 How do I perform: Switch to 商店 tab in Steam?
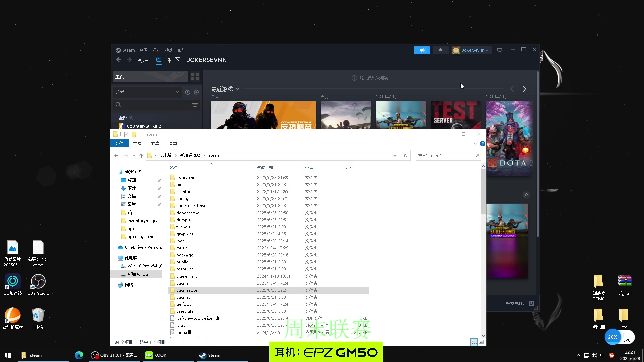tap(143, 60)
